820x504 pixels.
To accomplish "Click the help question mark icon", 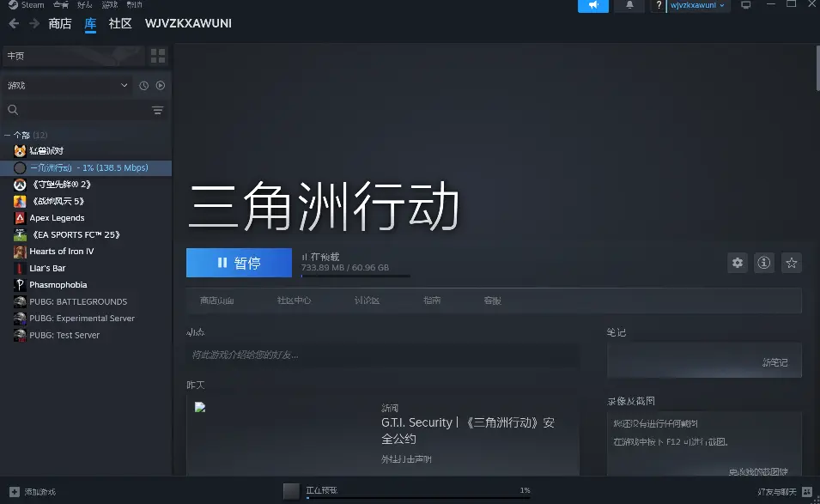I will [659, 5].
